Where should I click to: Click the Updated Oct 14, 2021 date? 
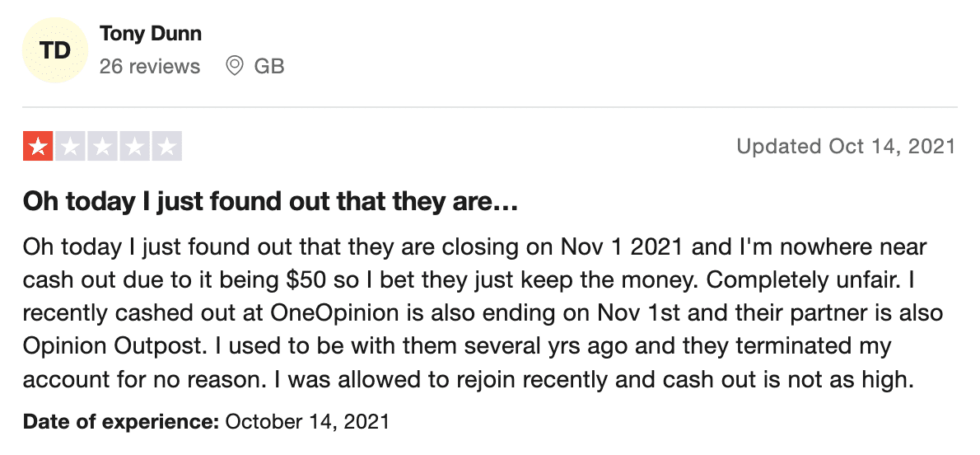tap(847, 147)
